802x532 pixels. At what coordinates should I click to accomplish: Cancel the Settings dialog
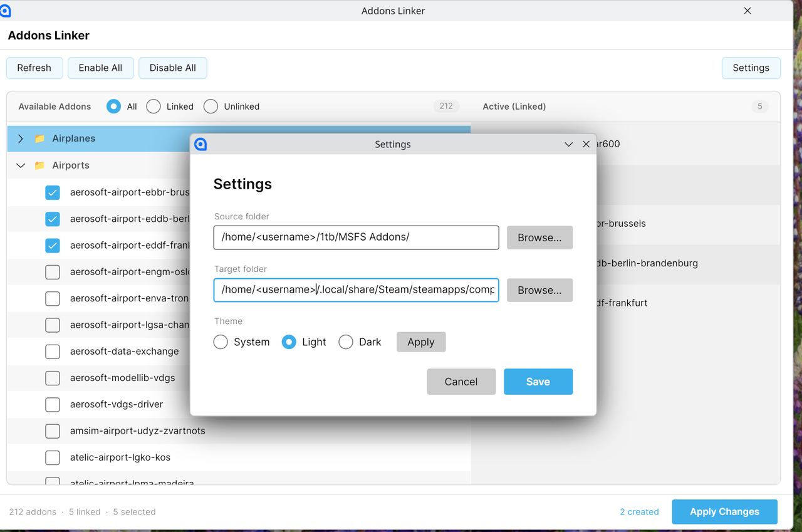click(461, 382)
